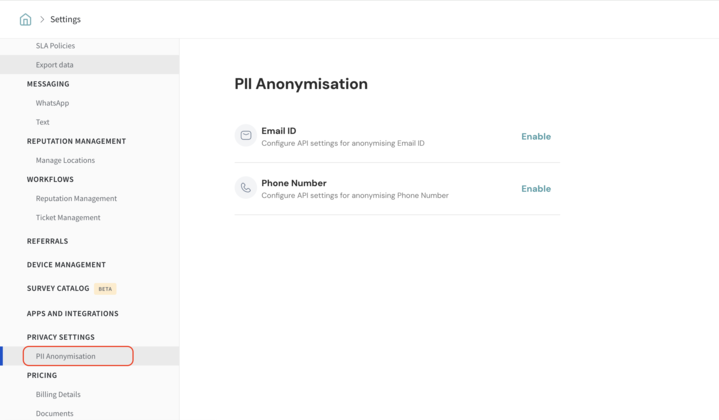The height and width of the screenshot is (420, 719).
Task: Click the Email ID envelope icon
Action: click(x=246, y=136)
